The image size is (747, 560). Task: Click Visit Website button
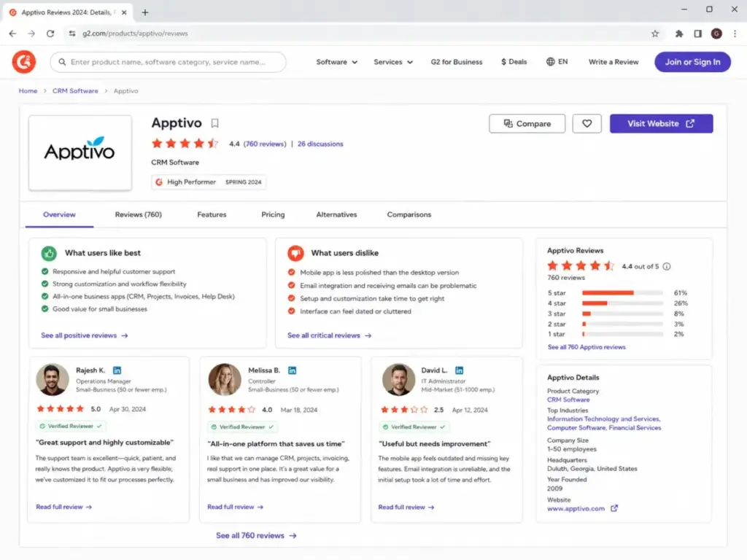(x=661, y=124)
